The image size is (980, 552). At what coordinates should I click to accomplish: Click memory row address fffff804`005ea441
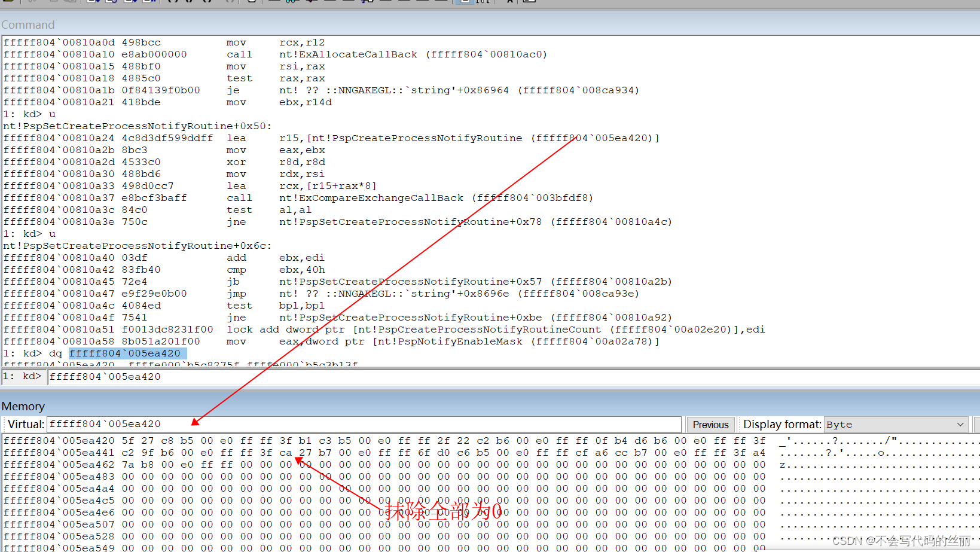[x=59, y=453]
